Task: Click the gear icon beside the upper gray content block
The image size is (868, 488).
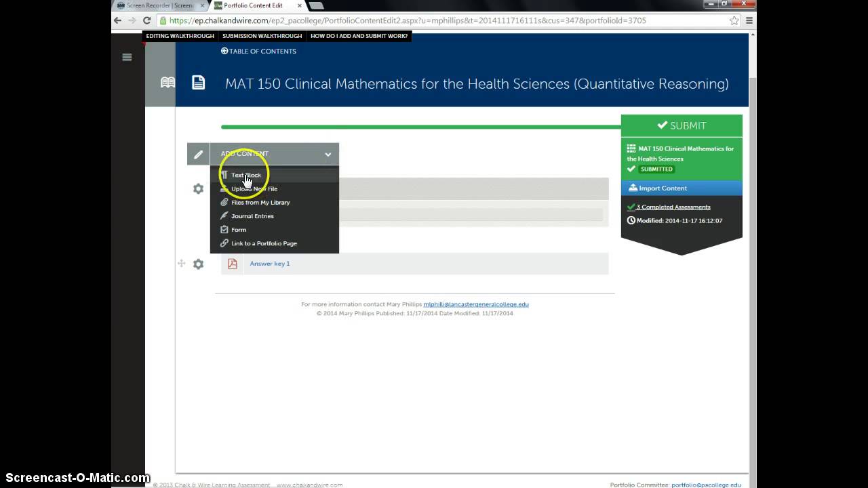Action: [198, 188]
